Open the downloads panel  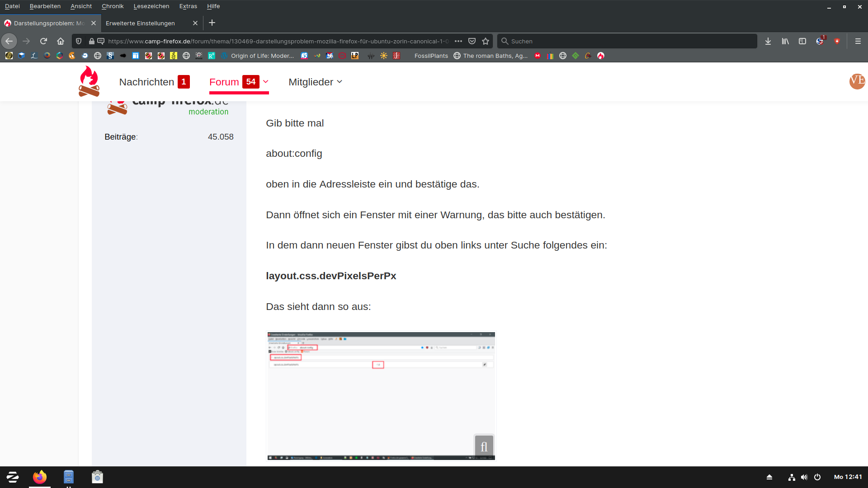pos(768,41)
